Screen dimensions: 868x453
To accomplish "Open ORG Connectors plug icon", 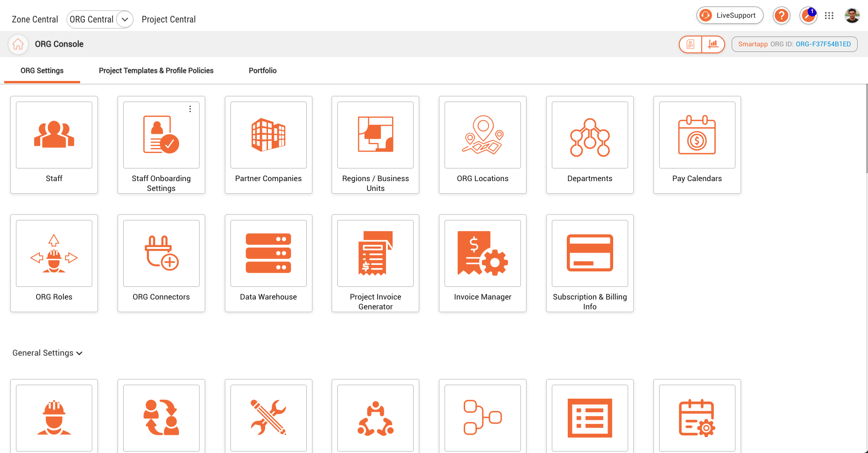I will tap(161, 253).
